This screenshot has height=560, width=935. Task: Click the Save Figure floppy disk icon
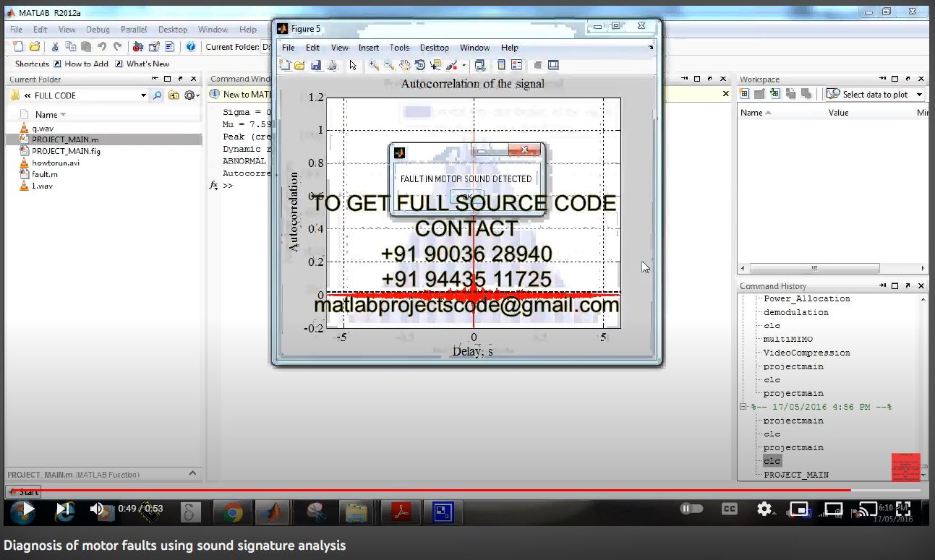point(316,65)
